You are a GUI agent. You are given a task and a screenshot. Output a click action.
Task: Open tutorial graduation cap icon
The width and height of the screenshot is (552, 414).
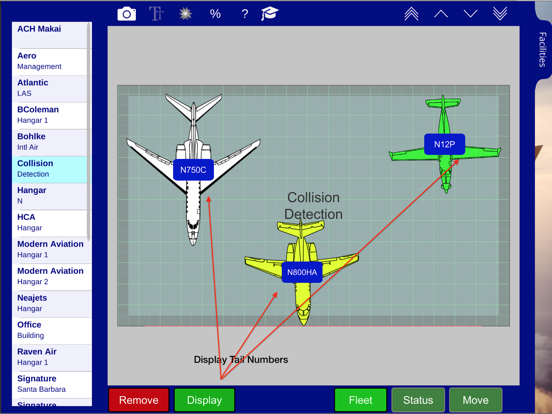pyautogui.click(x=270, y=14)
